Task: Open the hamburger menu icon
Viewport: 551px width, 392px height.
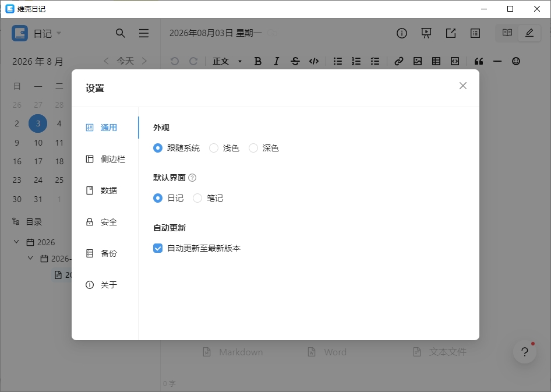Action: point(144,33)
